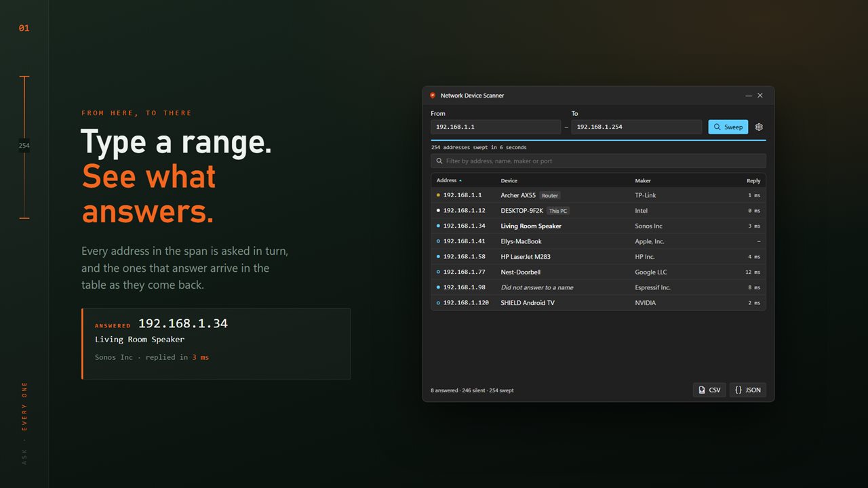
Task: Click the status dot beside 192.168.1.1
Action: (438, 195)
